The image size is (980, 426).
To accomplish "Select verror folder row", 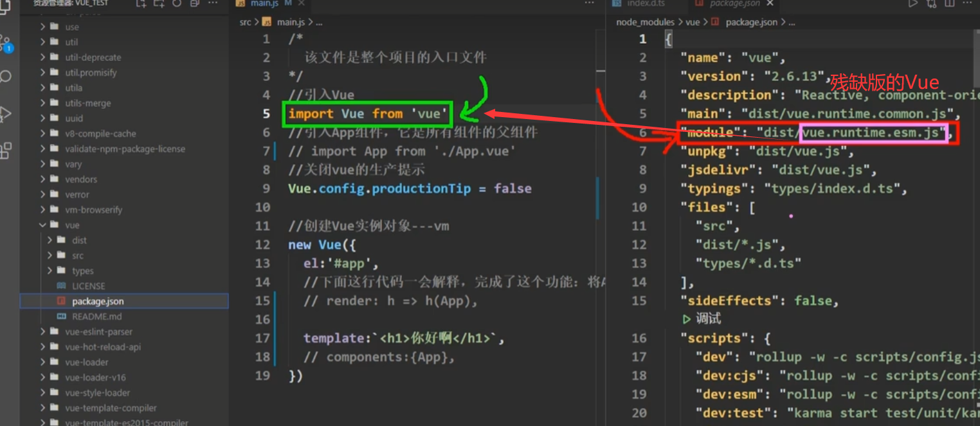I will point(124,194).
